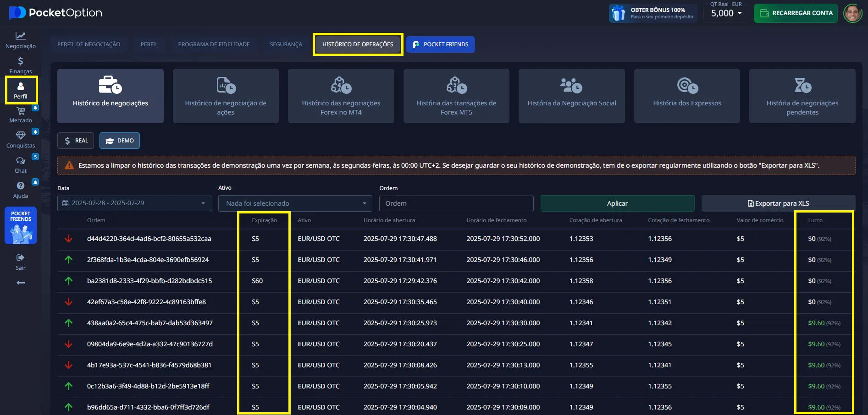Click the Sair logout icon
Image resolution: width=868 pixels, height=415 pixels.
[21, 257]
